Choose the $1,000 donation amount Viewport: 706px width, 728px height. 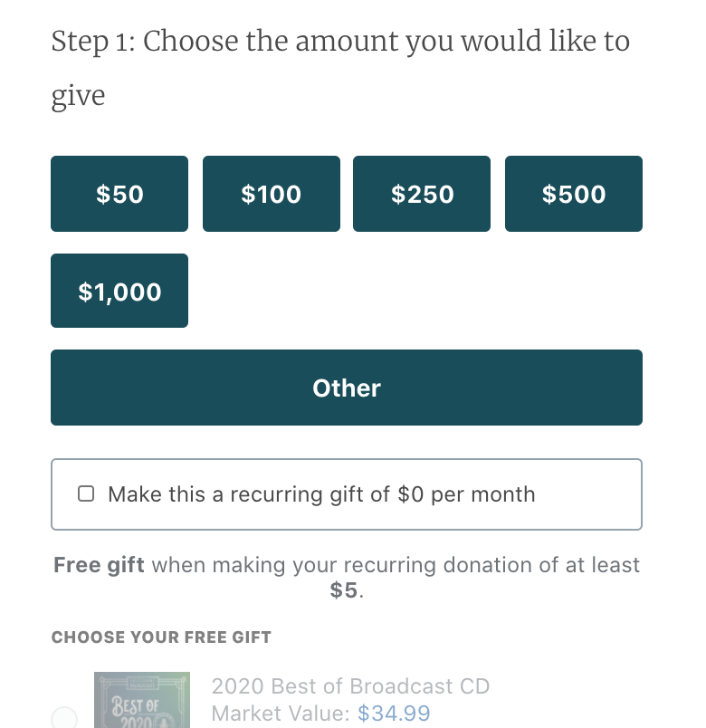pyautogui.click(x=119, y=291)
